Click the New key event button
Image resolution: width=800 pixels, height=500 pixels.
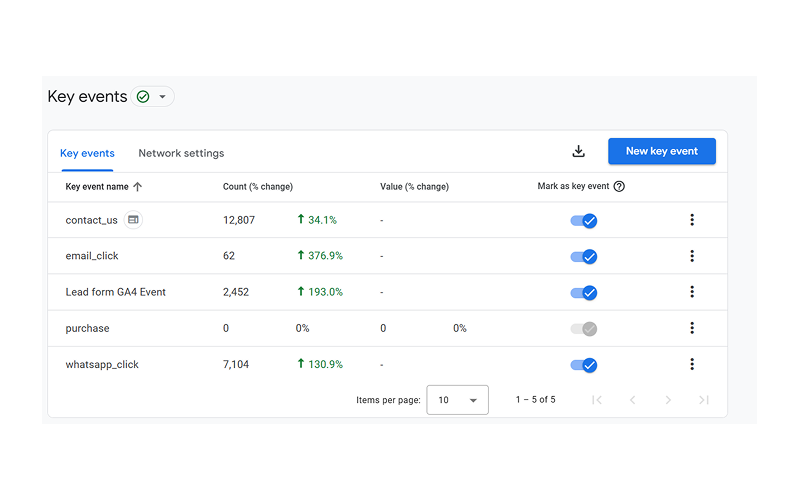(x=662, y=152)
